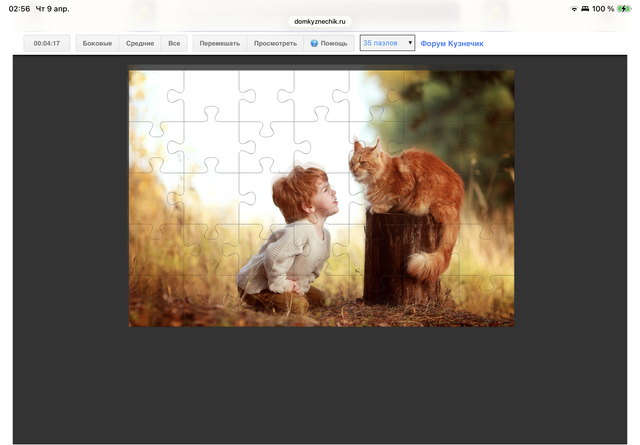Show only edge pieces with Боковые

click(97, 44)
